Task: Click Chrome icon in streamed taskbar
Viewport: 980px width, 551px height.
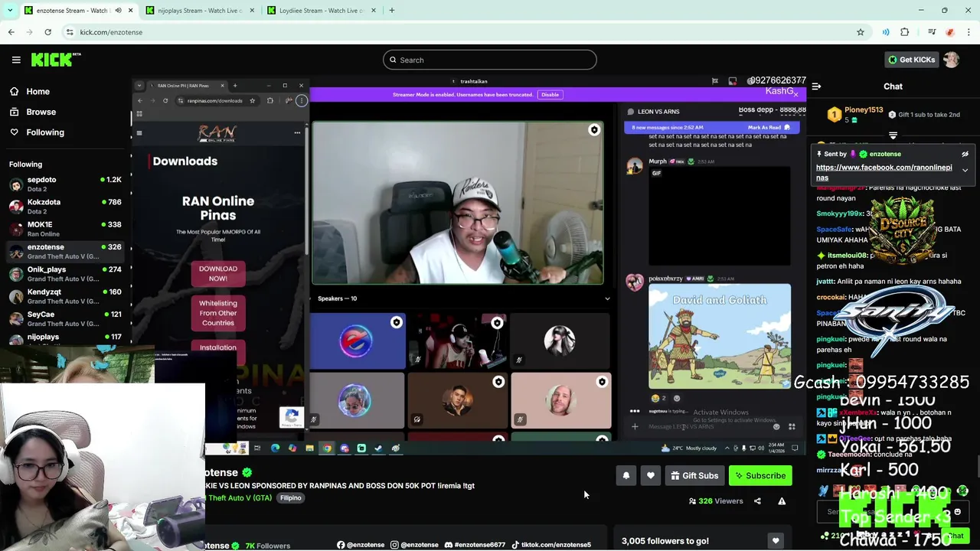Action: (x=327, y=448)
